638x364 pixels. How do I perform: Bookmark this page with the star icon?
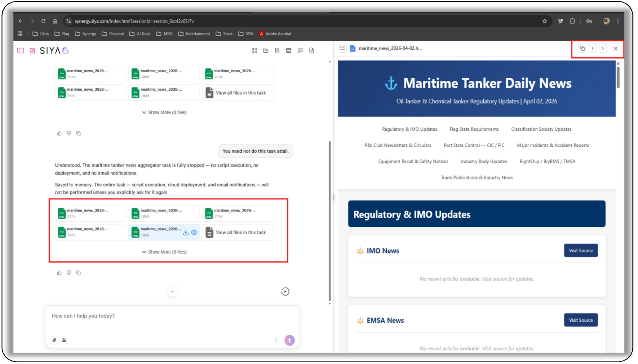click(x=544, y=21)
